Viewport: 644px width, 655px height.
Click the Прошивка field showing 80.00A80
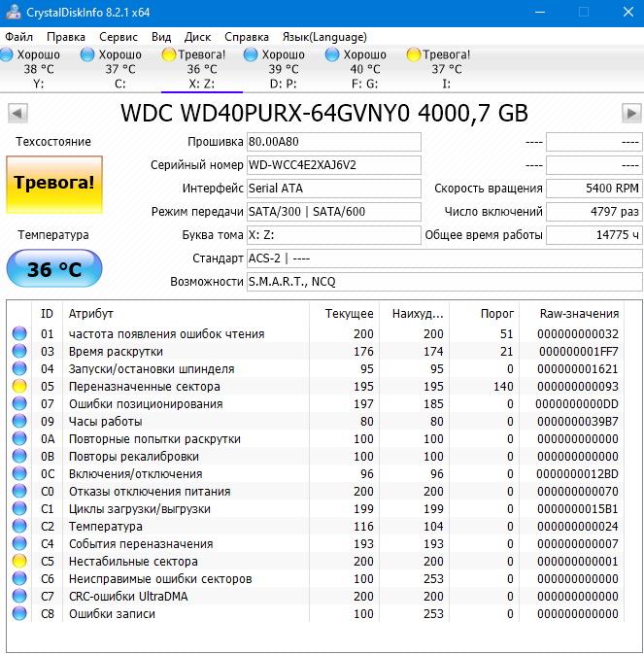334,142
